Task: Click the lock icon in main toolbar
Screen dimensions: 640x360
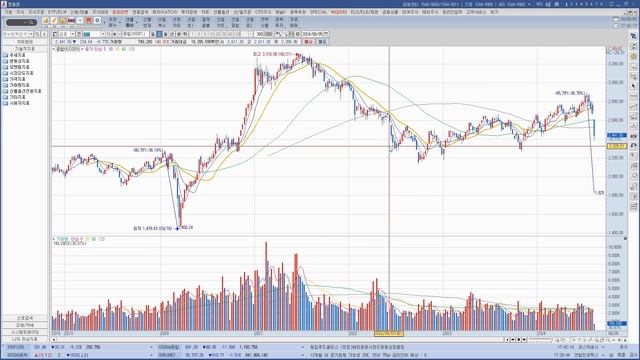Action: [62, 20]
